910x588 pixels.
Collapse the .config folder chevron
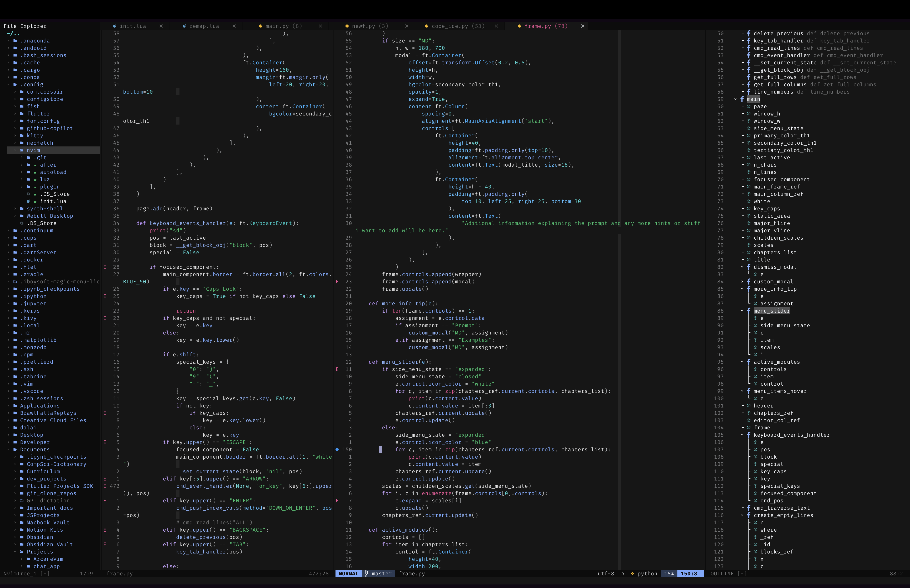[8, 84]
